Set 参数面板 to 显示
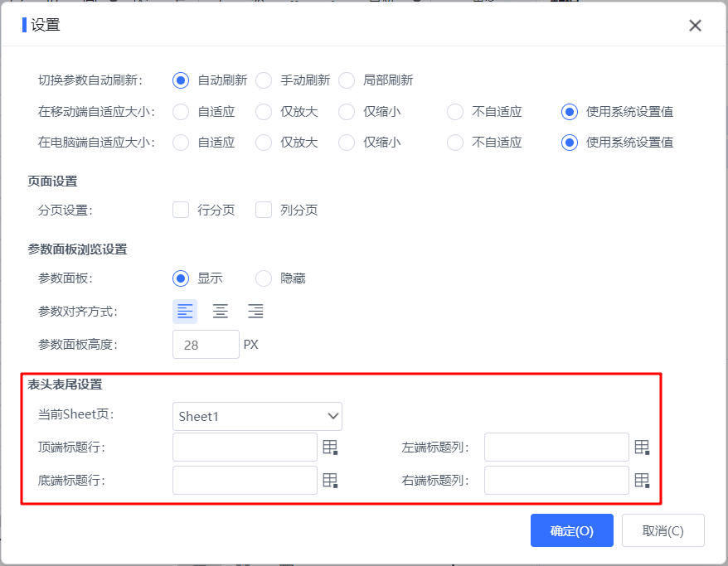The width and height of the screenshot is (728, 566). 181,278
